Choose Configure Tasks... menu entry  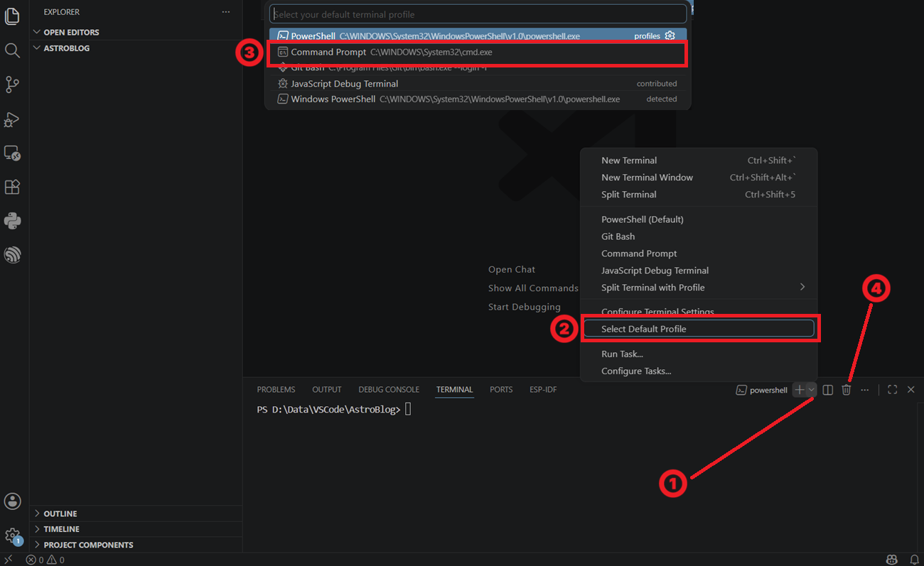coord(699,371)
